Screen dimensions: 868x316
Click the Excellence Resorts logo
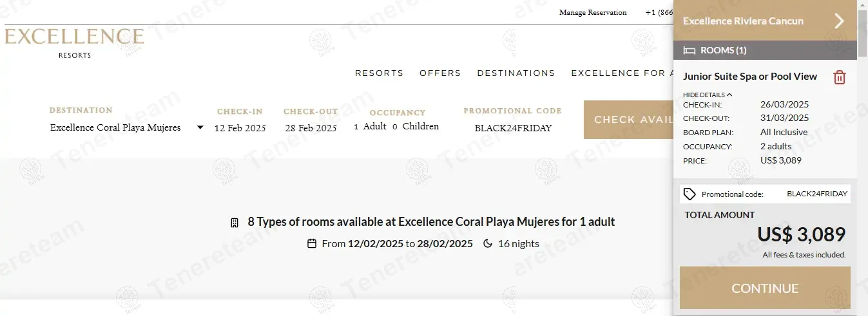(x=75, y=42)
